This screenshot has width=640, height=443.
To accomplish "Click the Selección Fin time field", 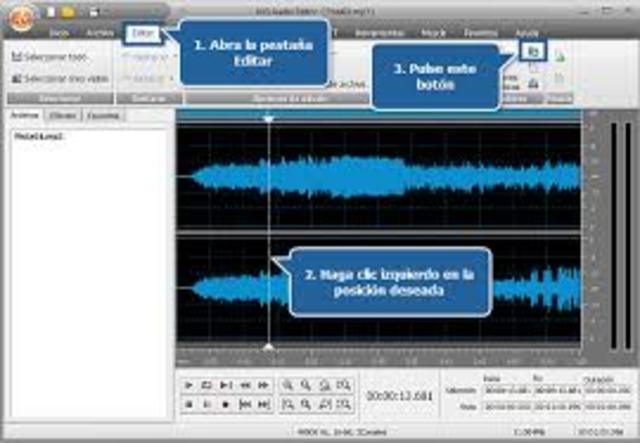I will 557,391.
